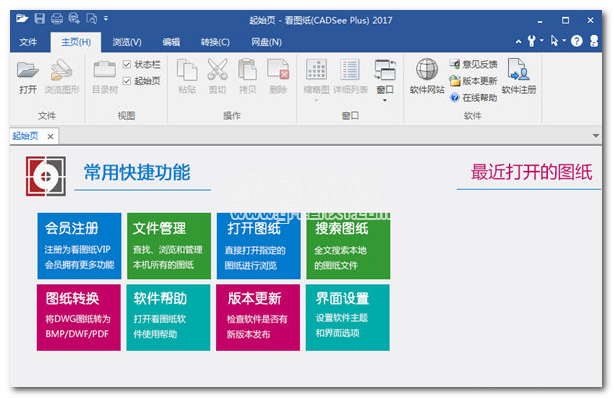
Task: Click the 会员注册 blue tile
Action: click(79, 246)
